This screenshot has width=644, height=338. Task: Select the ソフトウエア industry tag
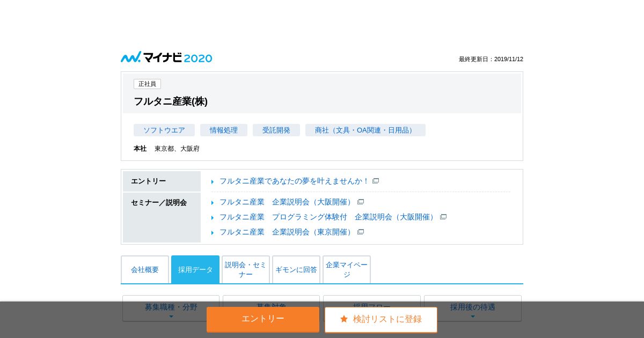coord(164,130)
